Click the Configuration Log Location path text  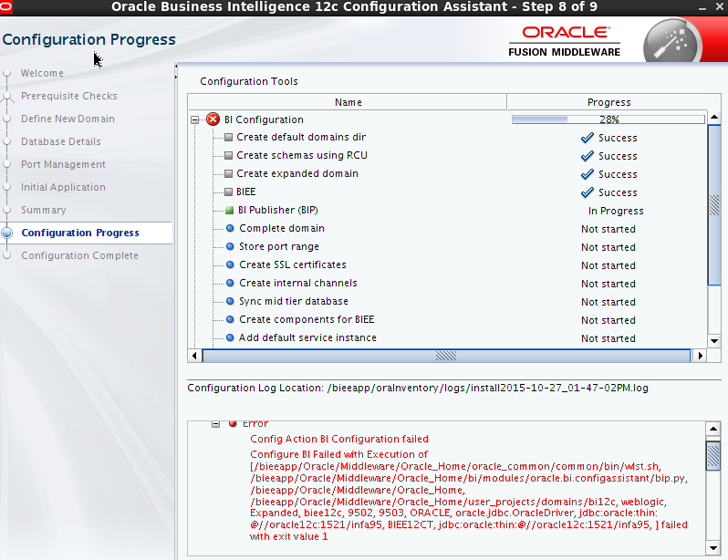(487, 388)
